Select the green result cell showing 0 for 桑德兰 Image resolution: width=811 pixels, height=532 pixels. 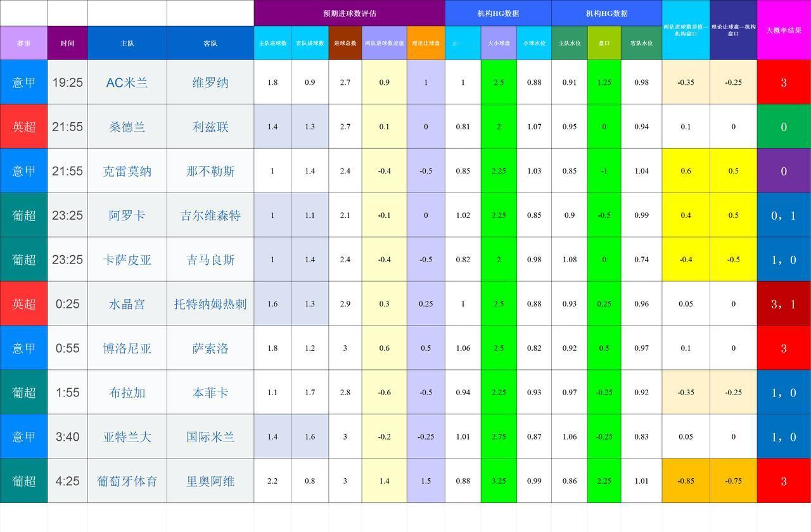tap(784, 126)
